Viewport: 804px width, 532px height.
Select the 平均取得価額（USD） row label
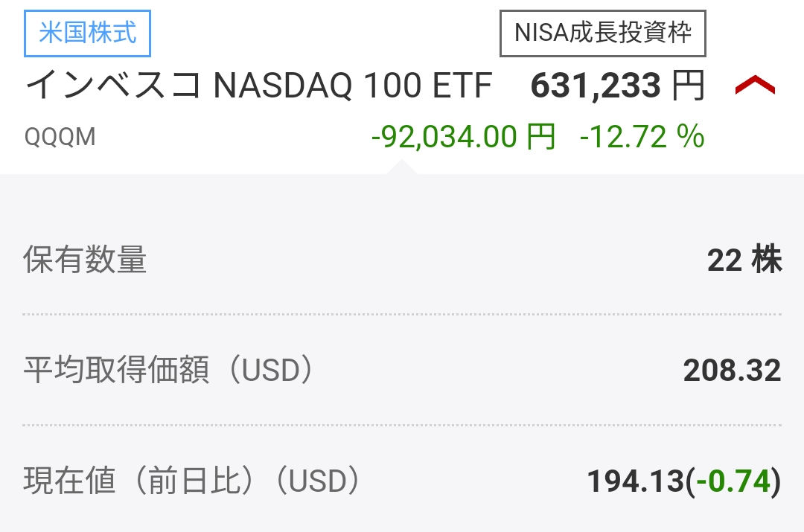point(168,370)
